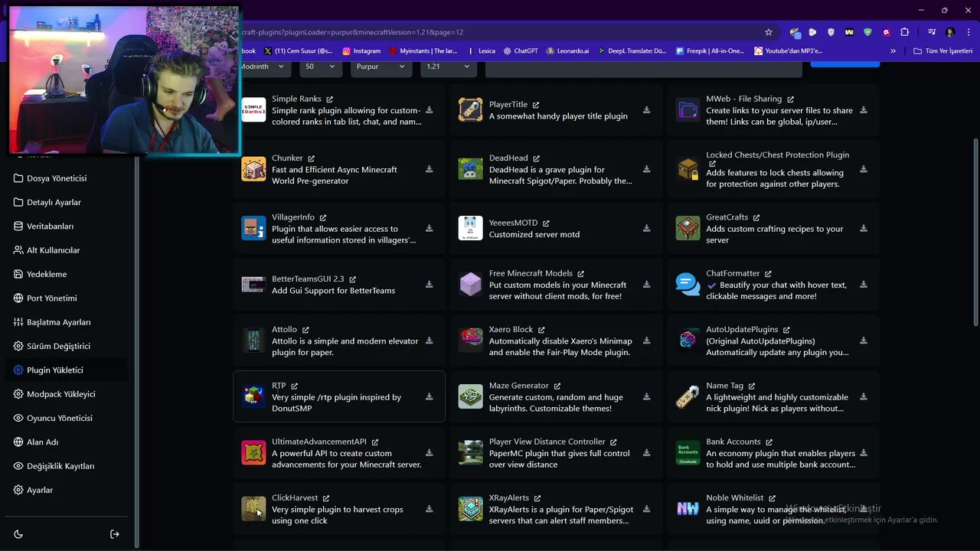This screenshot has height=551, width=980.
Task: Click the browser address bar URL
Action: (x=352, y=32)
